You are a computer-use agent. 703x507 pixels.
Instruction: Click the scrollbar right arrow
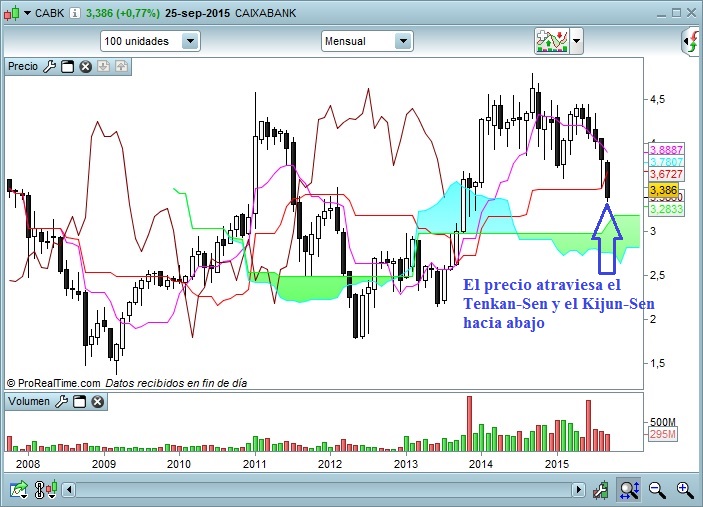click(x=578, y=490)
